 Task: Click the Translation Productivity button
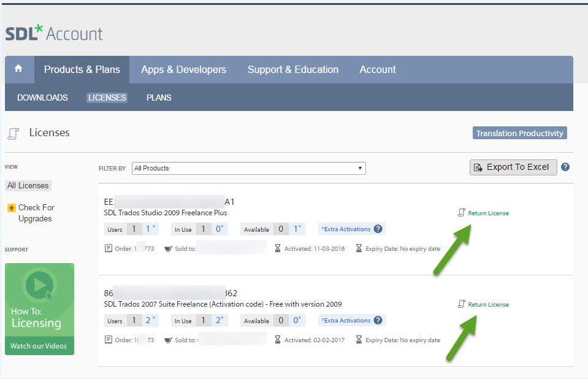point(519,133)
